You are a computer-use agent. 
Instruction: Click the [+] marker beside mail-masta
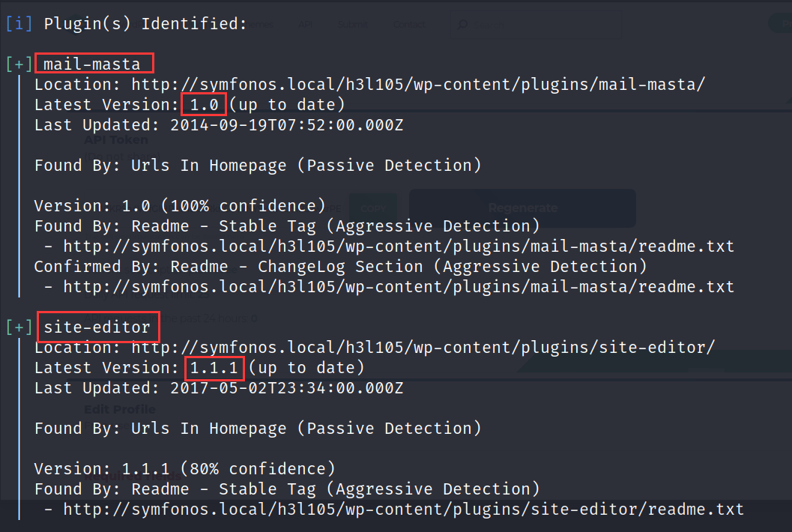(19, 64)
